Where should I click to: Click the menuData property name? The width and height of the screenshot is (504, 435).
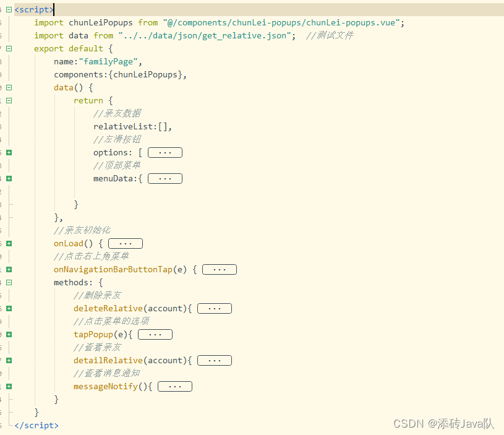pos(113,178)
